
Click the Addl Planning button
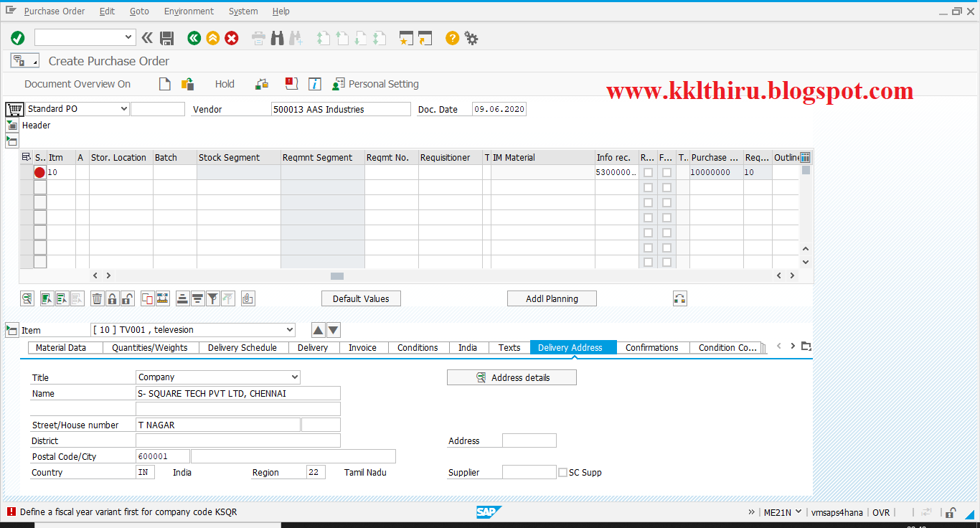(x=552, y=298)
